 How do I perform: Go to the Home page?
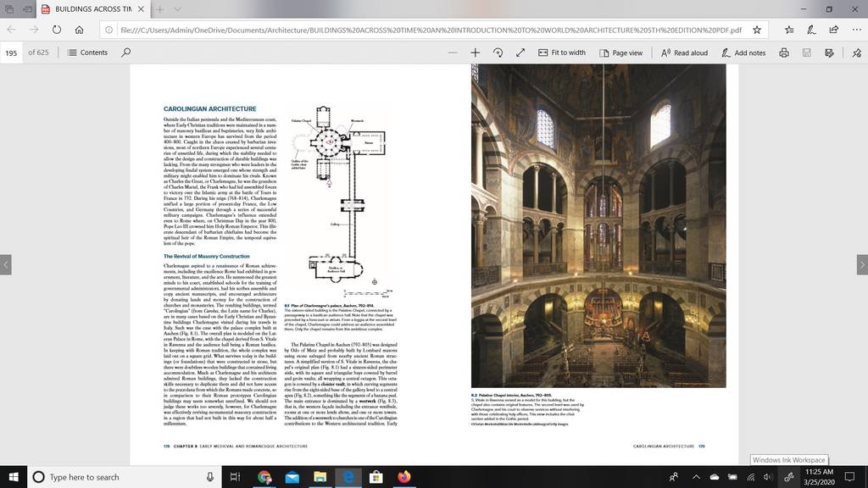coord(79,30)
